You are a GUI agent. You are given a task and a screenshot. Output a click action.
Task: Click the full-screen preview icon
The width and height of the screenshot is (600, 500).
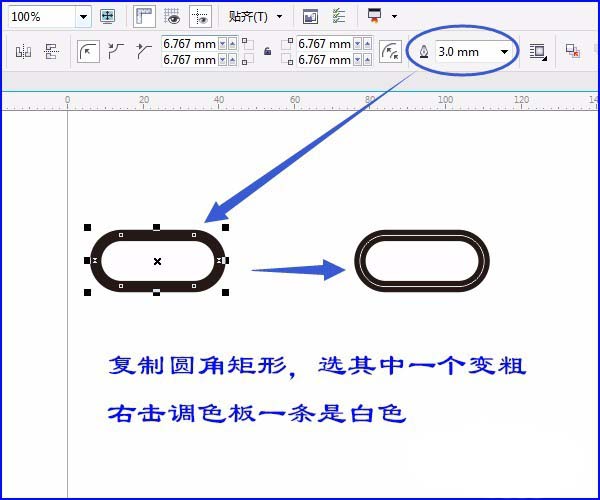click(x=107, y=16)
